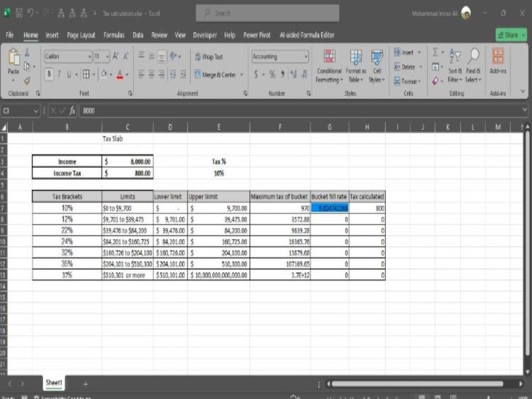Open Find & Select
This screenshot has height=399, width=532.
click(x=473, y=66)
